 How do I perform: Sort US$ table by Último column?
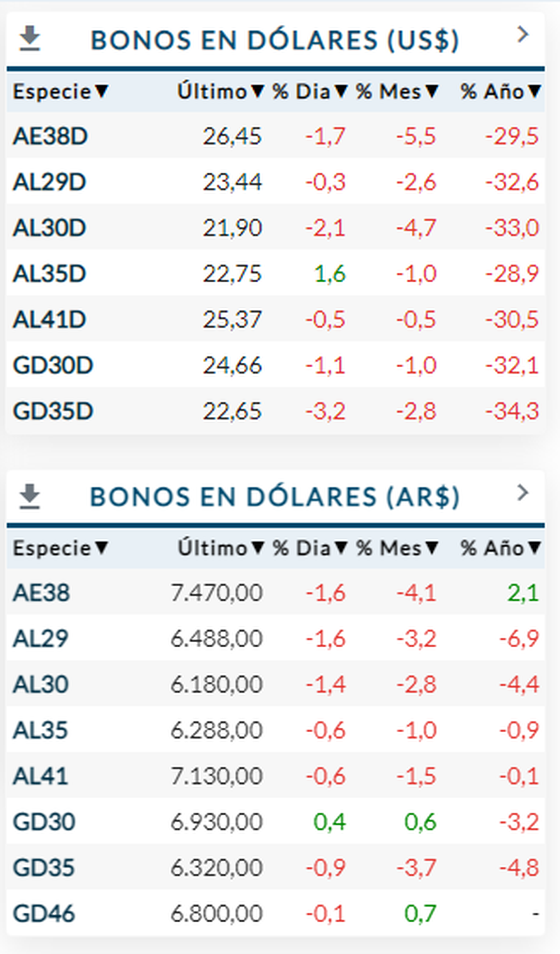(x=220, y=91)
